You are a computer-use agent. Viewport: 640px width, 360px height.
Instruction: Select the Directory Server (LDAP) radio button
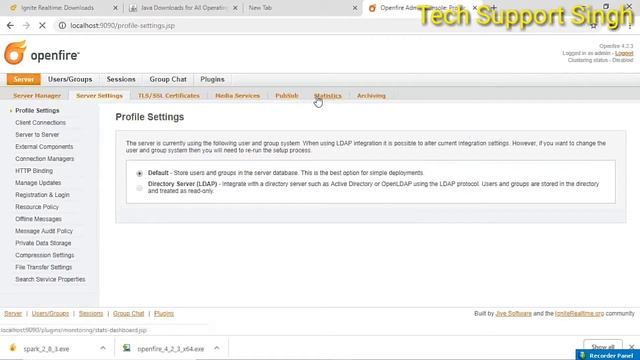[140, 188]
